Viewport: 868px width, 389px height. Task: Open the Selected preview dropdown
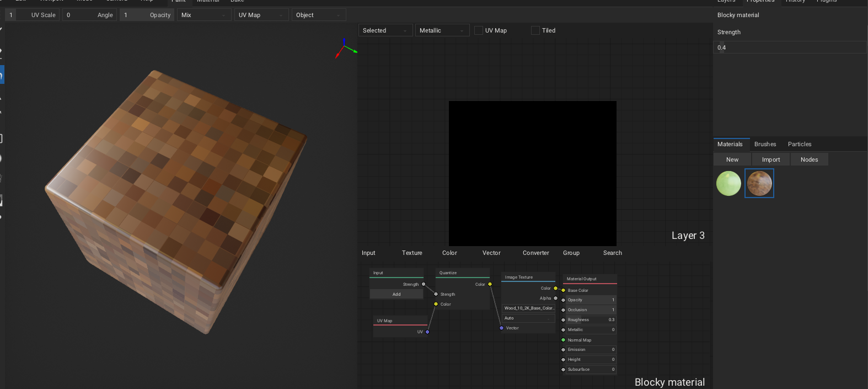(385, 30)
